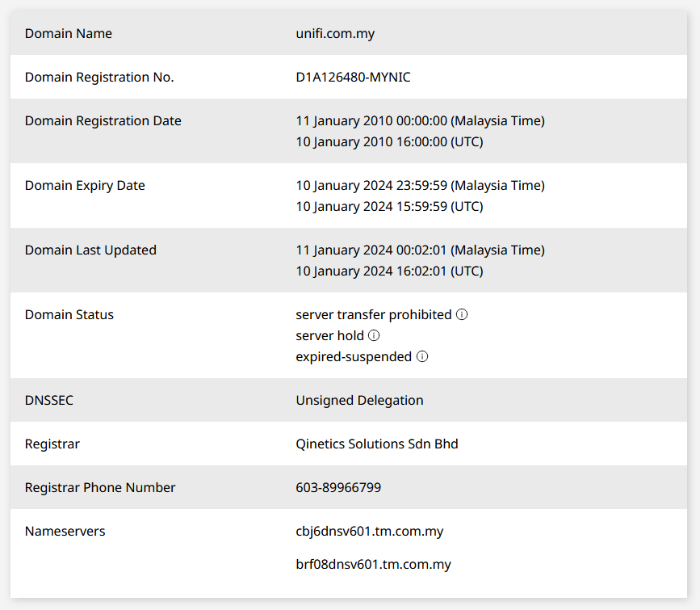Click Qinetics Solutions Sdn Bhd registrar name
The width and height of the screenshot is (700, 610).
point(377,444)
